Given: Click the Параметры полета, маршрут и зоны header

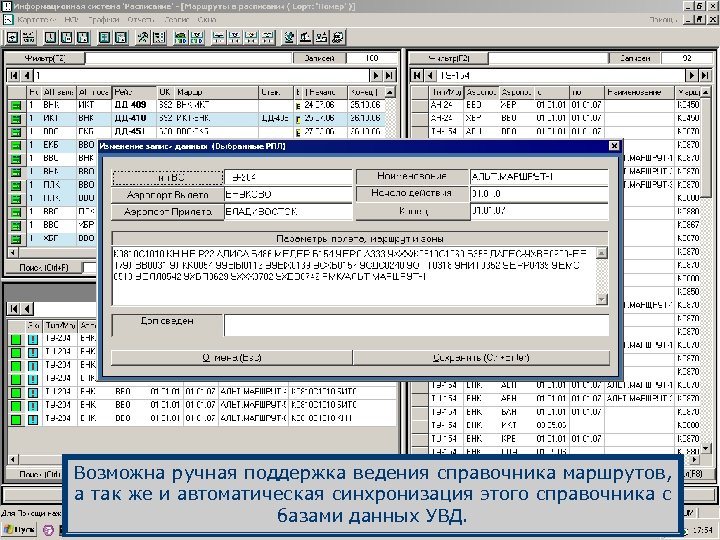Looking at the screenshot, I should (360, 239).
